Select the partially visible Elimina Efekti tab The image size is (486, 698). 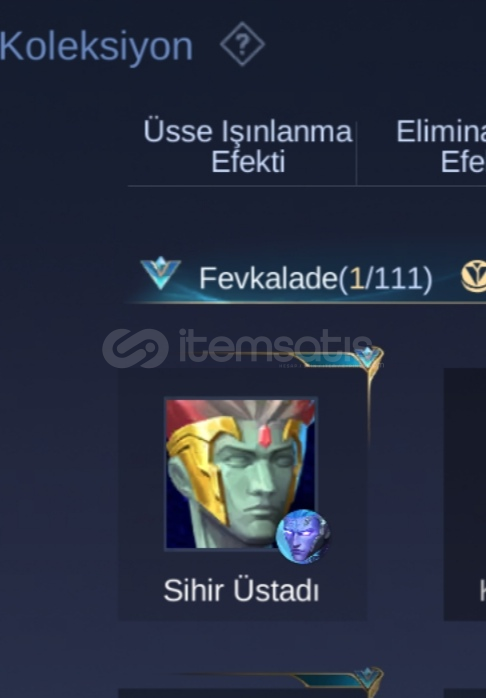tap(441, 146)
